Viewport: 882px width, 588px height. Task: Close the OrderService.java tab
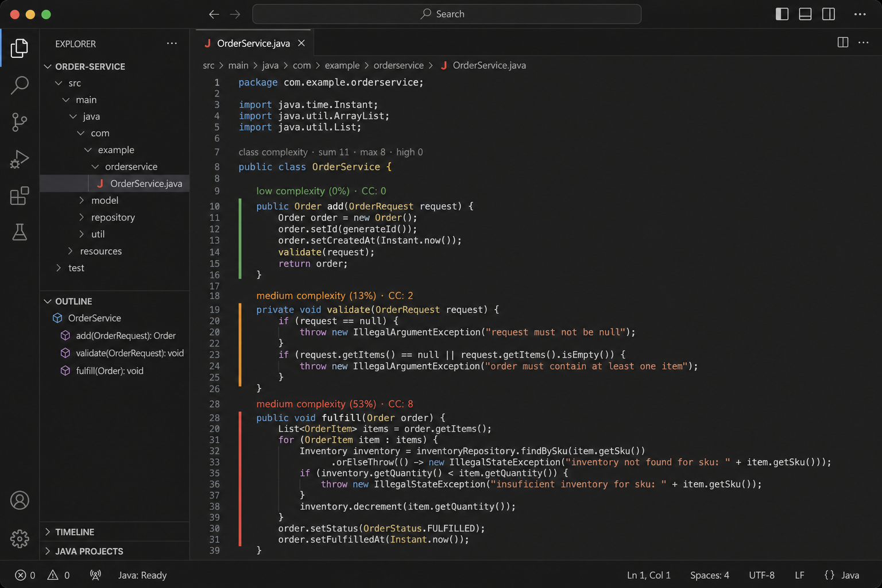point(301,43)
